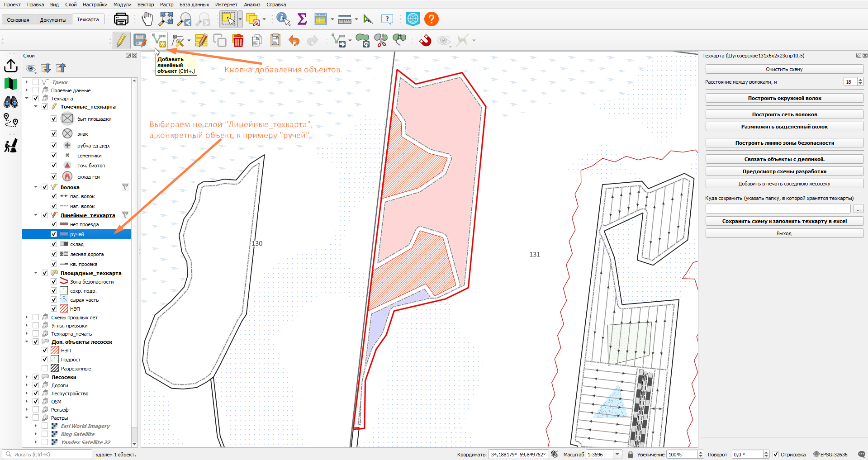Viewport: 868px width, 460px height.
Task: Toggle the Отрисовка render checkbox
Action: tap(776, 454)
